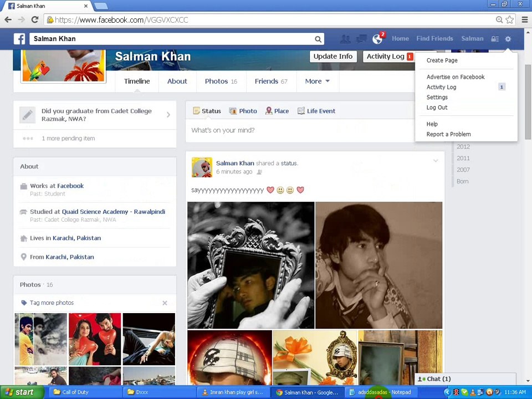The image size is (532, 399).
Task: Open privacy shortcuts lock icon
Action: 495,39
